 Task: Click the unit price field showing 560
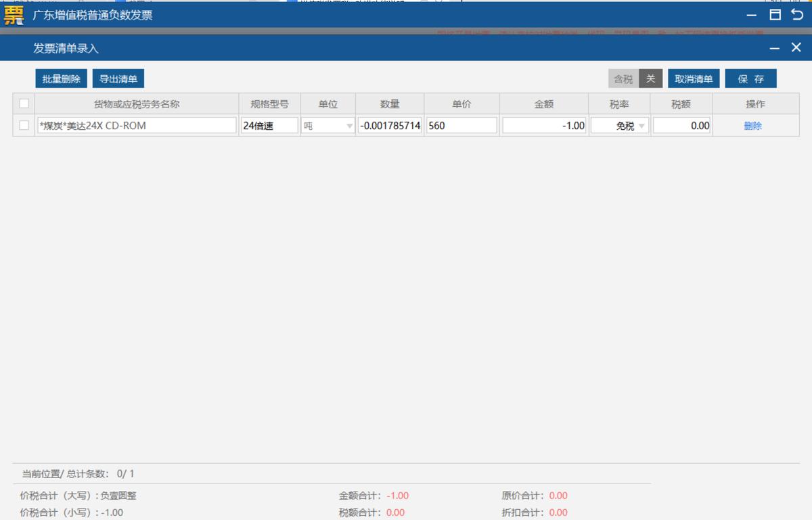coord(461,125)
